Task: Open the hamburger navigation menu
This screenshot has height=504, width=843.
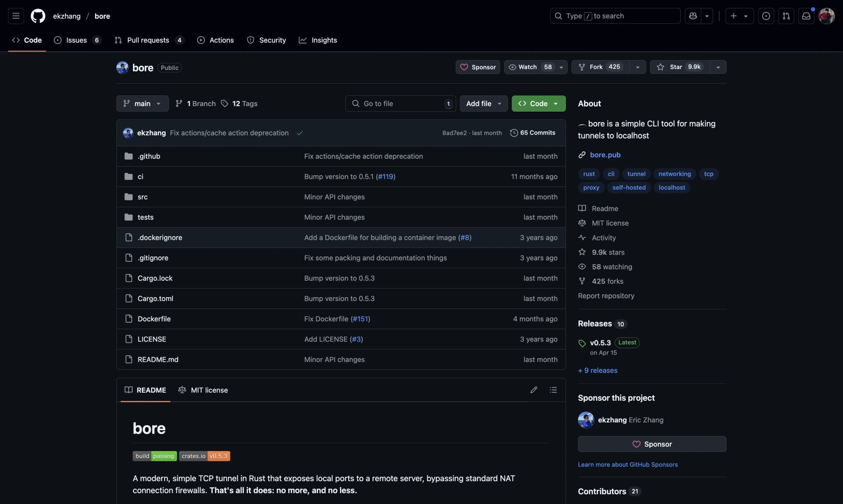Action: pos(16,16)
